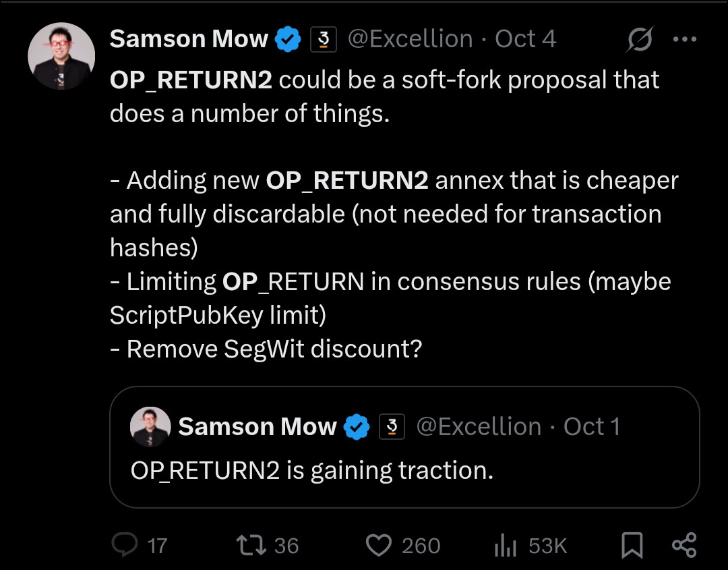Click the Grok slash-circle icon
This screenshot has height=570, width=728.
coord(639,40)
